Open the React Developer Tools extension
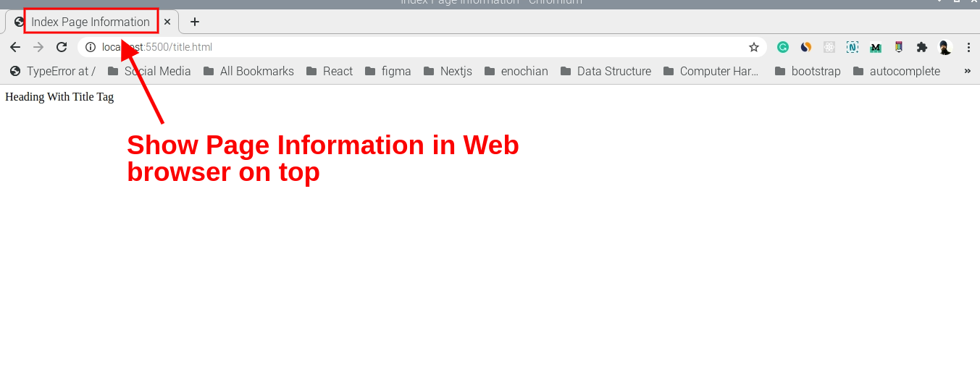The height and width of the screenshot is (380, 980). pyautogui.click(x=829, y=47)
